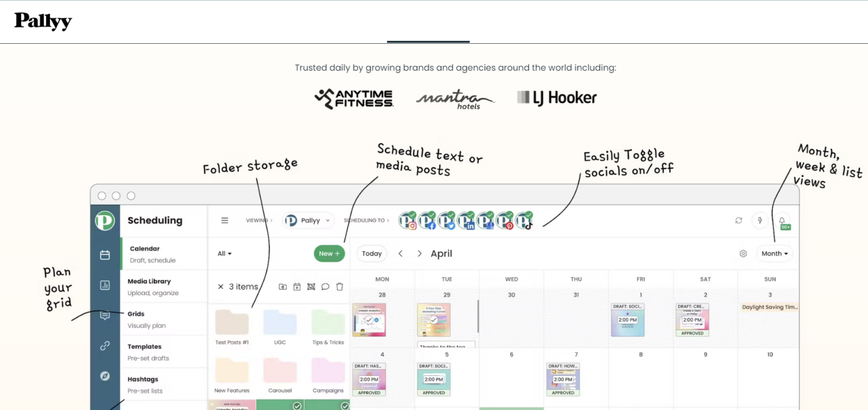
Task: Click the hamburger menu icon beside Scheduling
Action: (x=225, y=220)
